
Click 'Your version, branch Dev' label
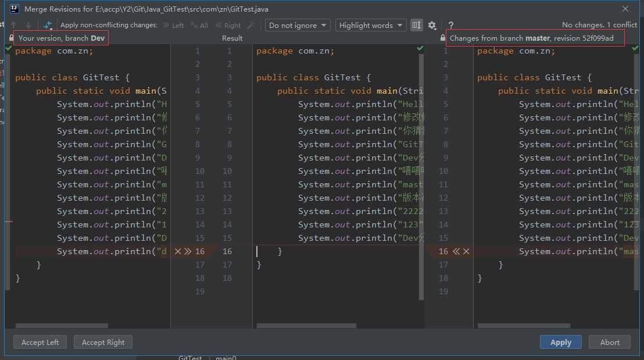tap(62, 38)
